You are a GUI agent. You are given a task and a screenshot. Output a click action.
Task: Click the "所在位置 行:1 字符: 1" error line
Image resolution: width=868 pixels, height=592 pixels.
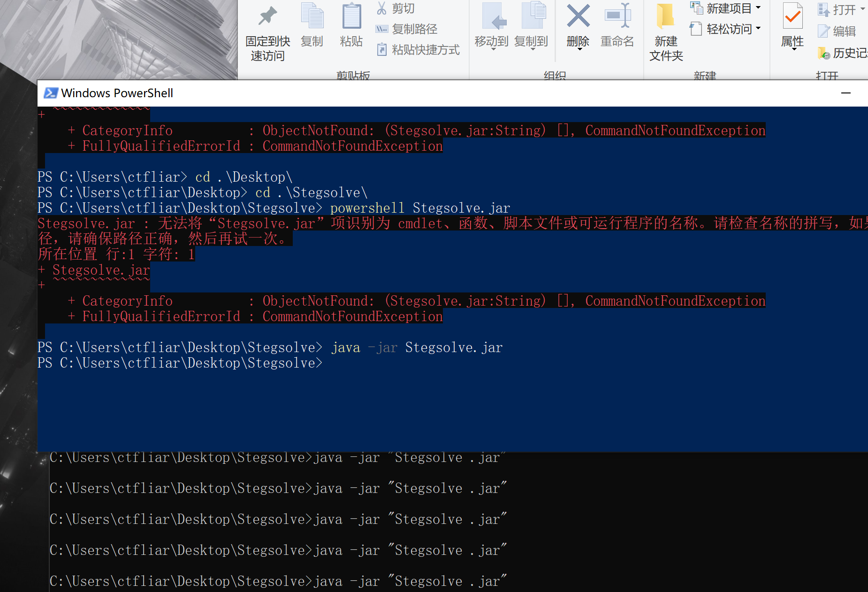point(116,254)
